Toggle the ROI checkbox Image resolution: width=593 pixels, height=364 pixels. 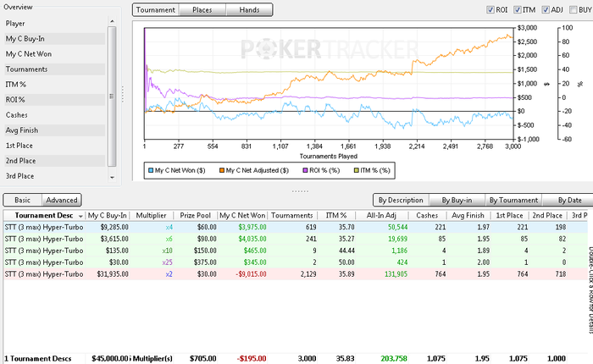click(490, 10)
